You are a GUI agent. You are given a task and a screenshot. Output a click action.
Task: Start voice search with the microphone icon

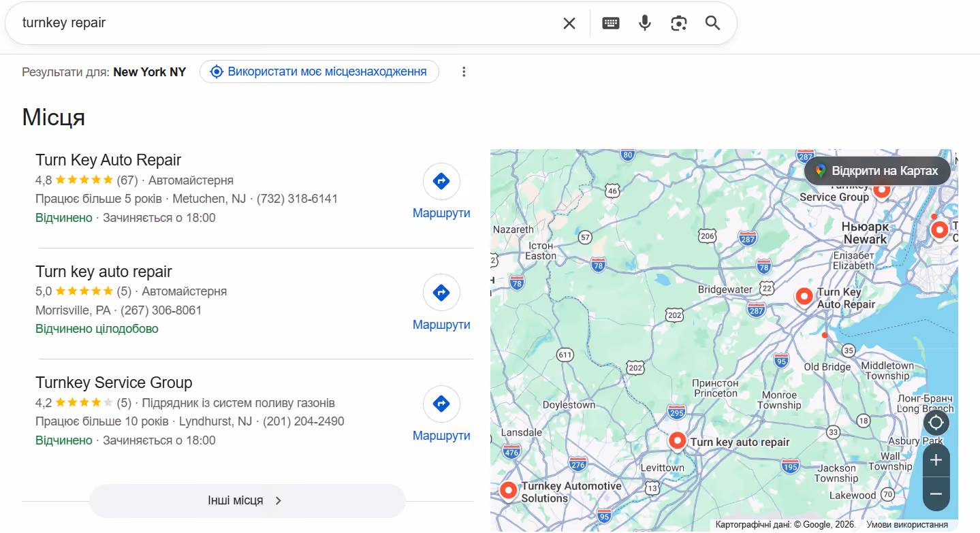[x=645, y=23]
